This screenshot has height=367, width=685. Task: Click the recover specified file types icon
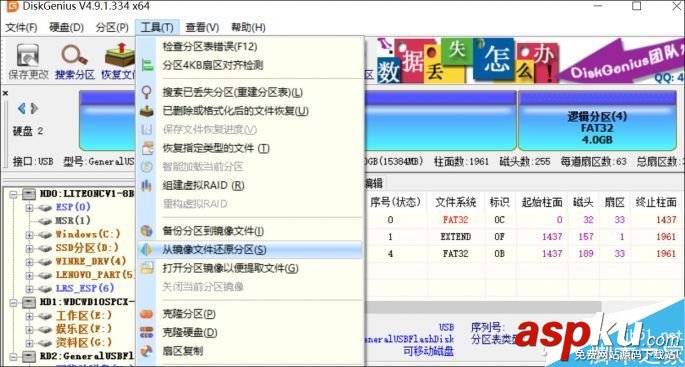tap(147, 149)
